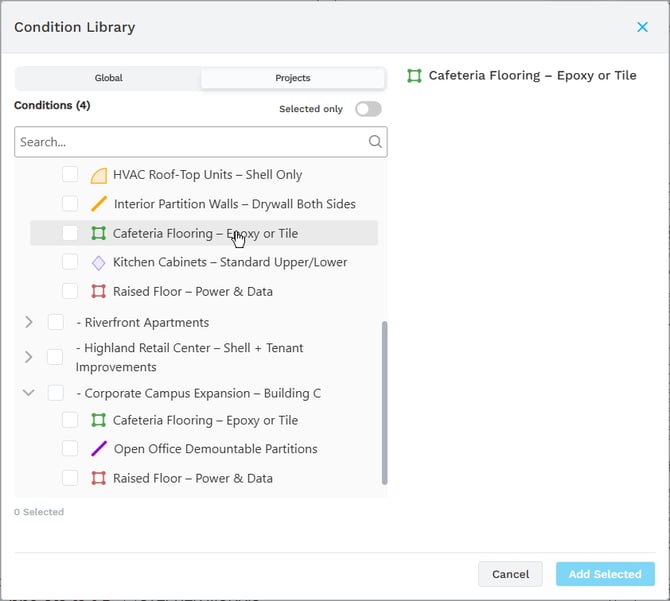
Task: Select the Projects tab
Action: (x=292, y=78)
